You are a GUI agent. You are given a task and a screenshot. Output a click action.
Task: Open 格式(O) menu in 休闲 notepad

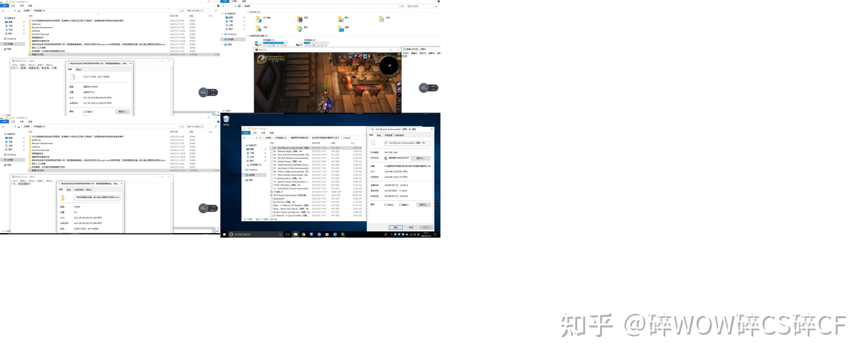[x=423, y=53]
